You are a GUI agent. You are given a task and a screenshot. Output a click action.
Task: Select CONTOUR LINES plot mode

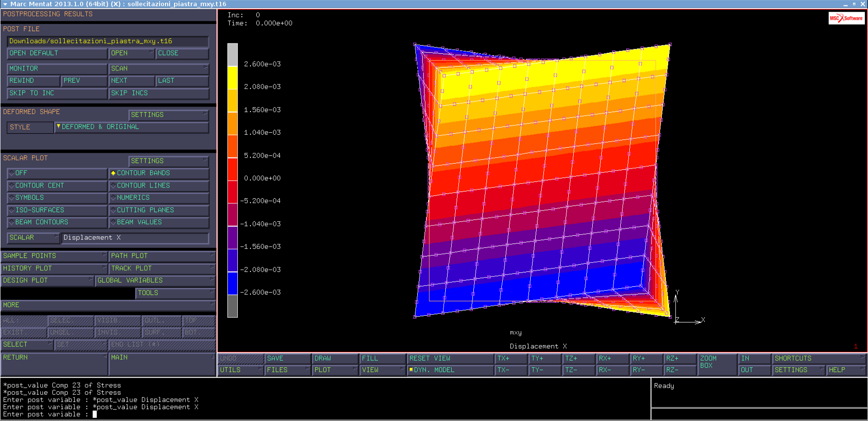158,186
